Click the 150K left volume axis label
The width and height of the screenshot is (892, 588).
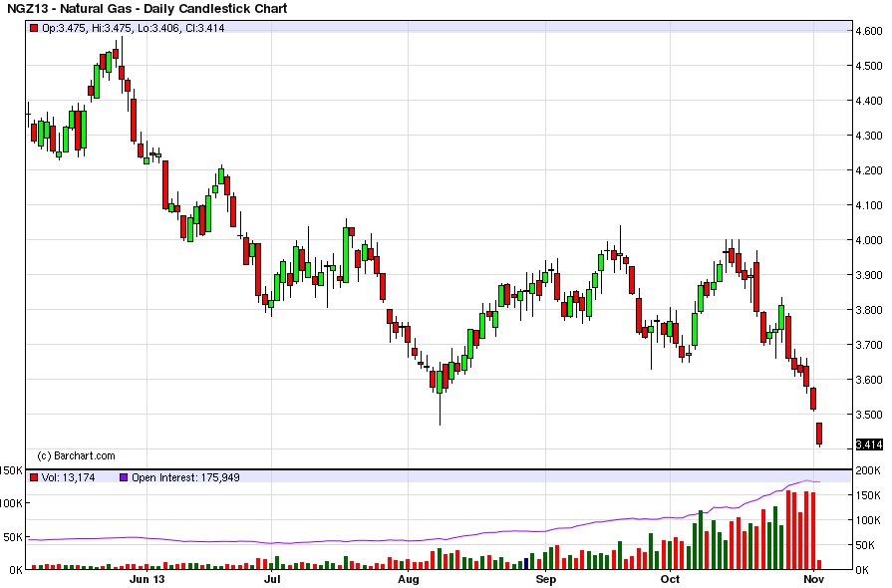11,470
